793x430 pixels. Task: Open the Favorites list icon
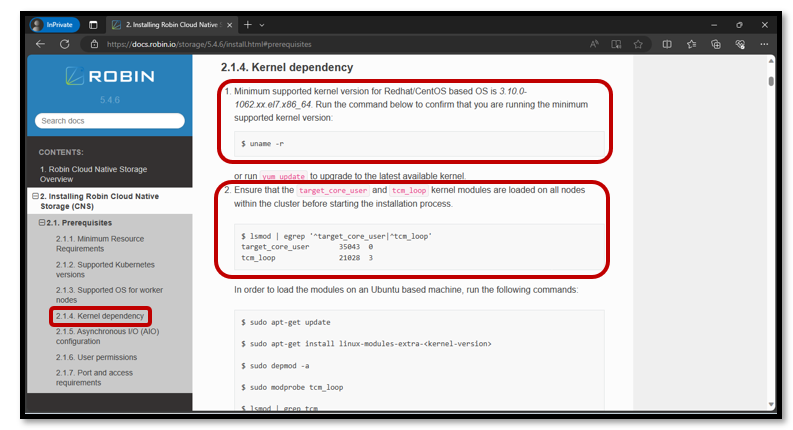692,44
